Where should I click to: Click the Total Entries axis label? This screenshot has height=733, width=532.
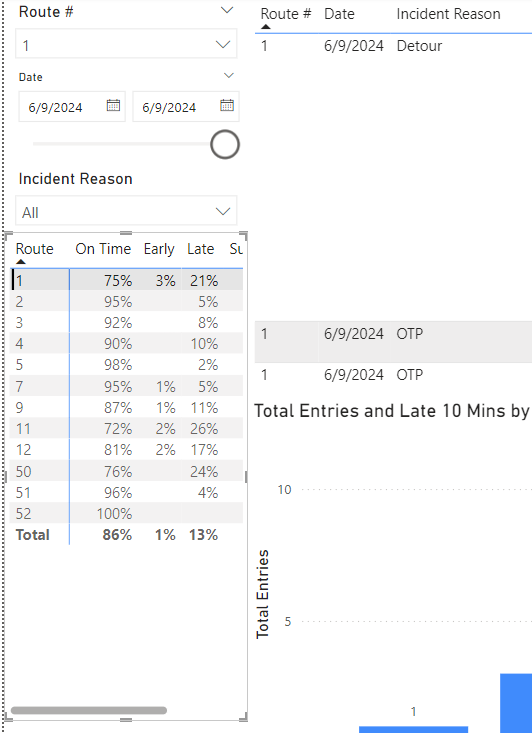point(263,594)
